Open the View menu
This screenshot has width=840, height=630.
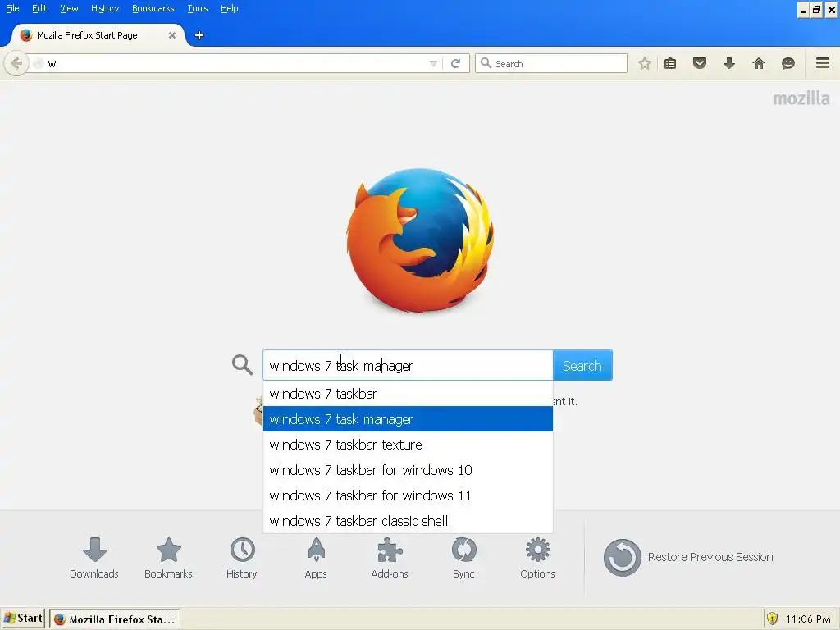tap(69, 8)
